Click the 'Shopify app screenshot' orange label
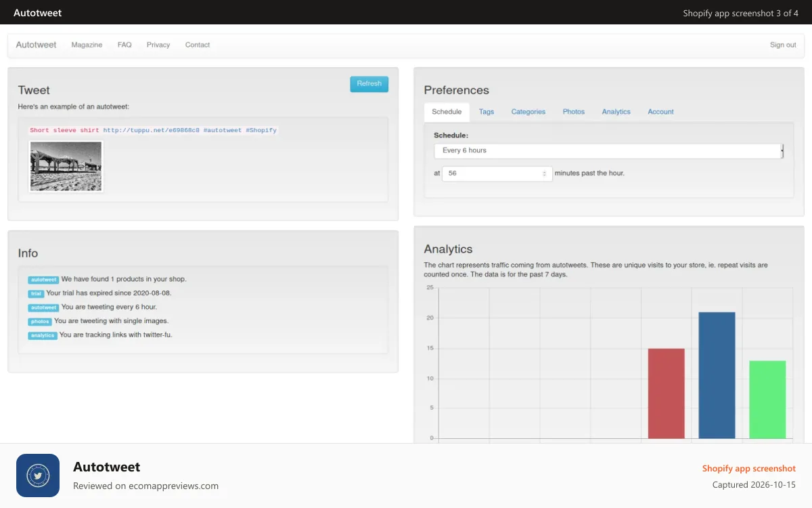The image size is (812, 508). tap(749, 468)
